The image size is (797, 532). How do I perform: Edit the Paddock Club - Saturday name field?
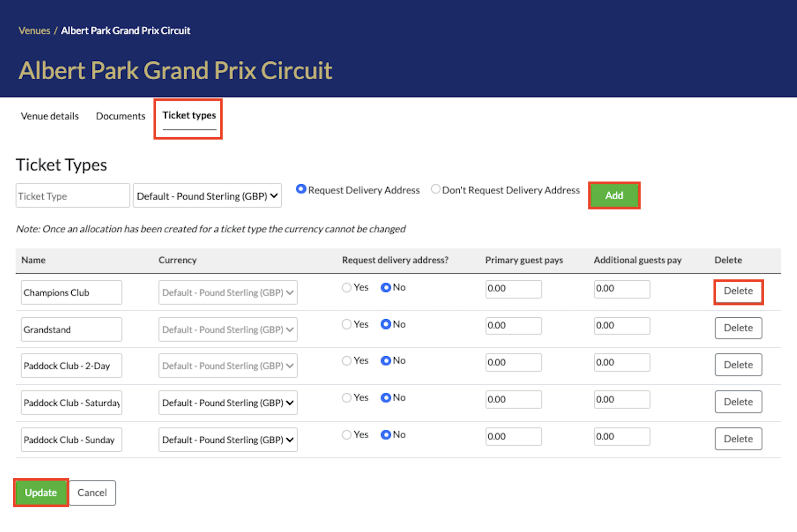(71, 403)
